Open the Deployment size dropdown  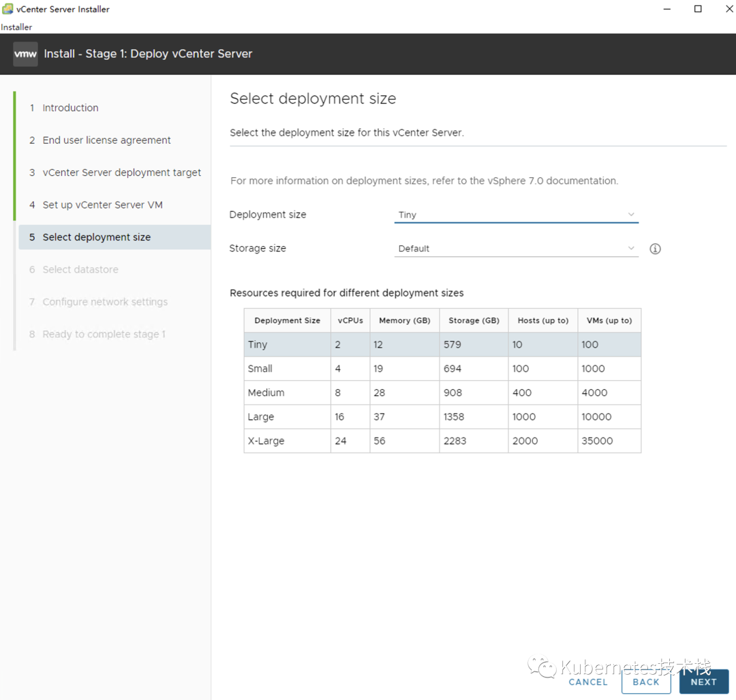[516, 215]
